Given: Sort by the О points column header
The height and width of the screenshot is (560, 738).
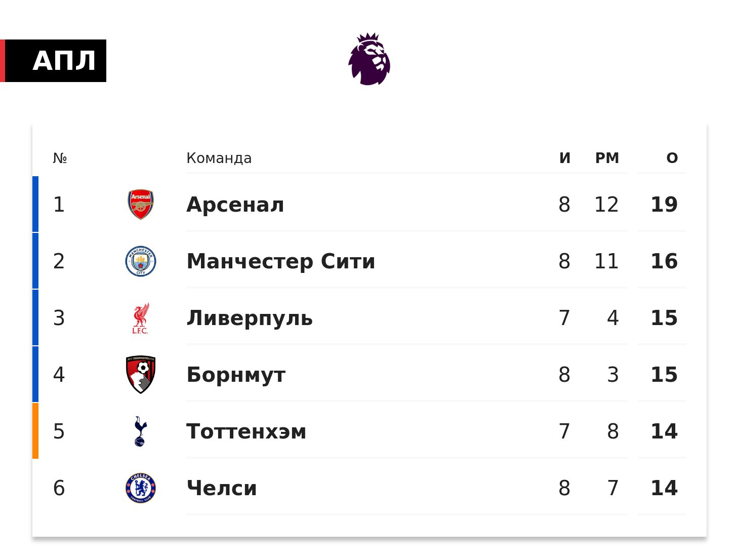Looking at the screenshot, I should pos(672,158).
